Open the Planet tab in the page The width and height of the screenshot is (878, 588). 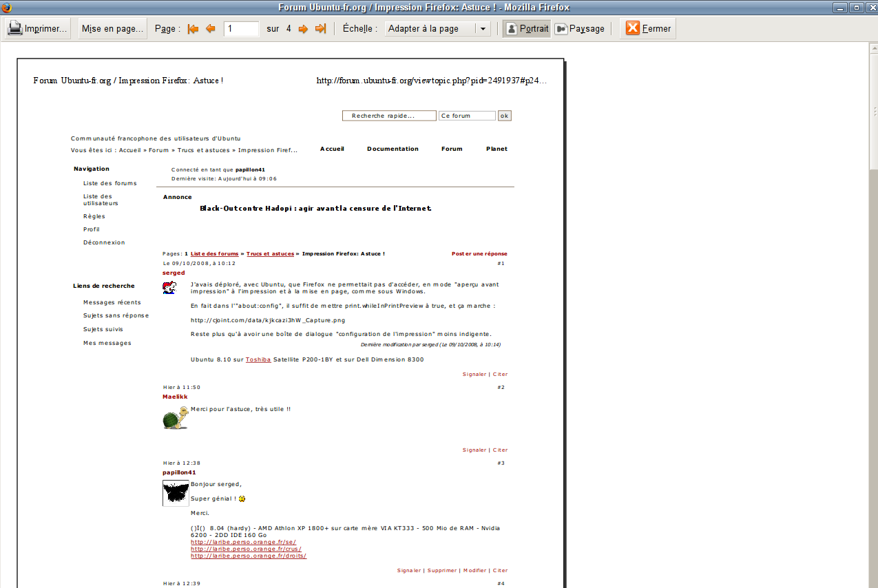[497, 149]
